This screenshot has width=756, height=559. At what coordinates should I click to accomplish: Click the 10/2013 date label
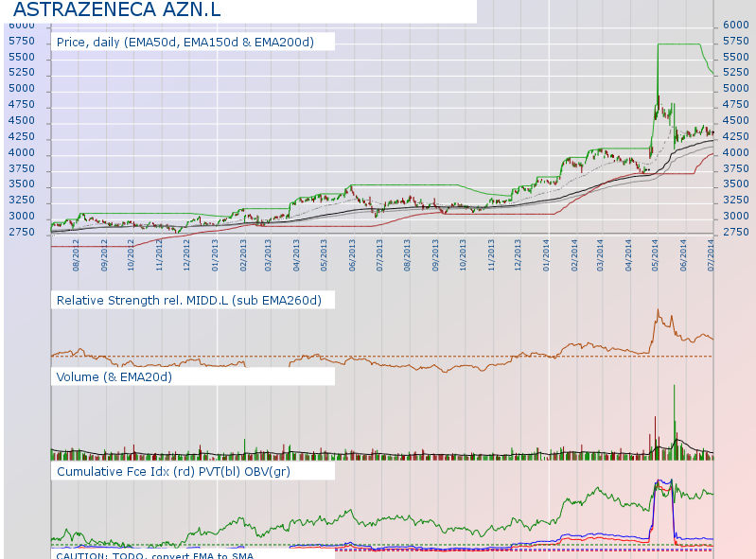click(x=463, y=255)
